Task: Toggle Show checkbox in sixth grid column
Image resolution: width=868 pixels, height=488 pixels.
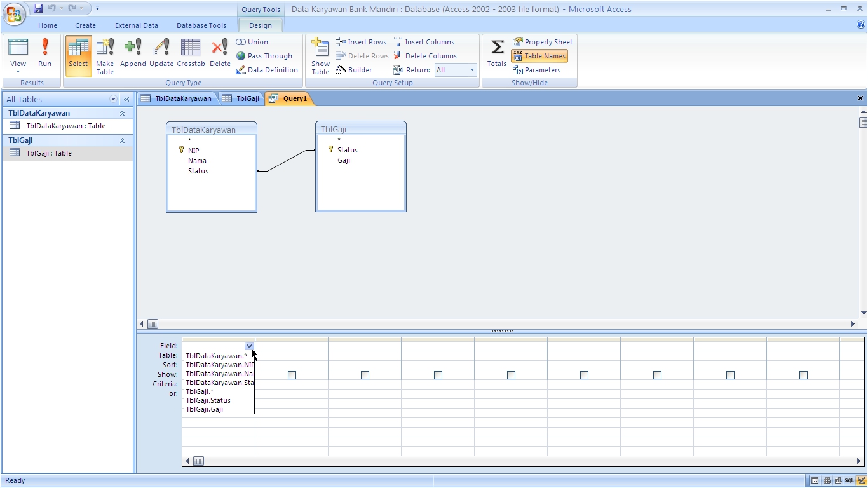Action: 584,375
